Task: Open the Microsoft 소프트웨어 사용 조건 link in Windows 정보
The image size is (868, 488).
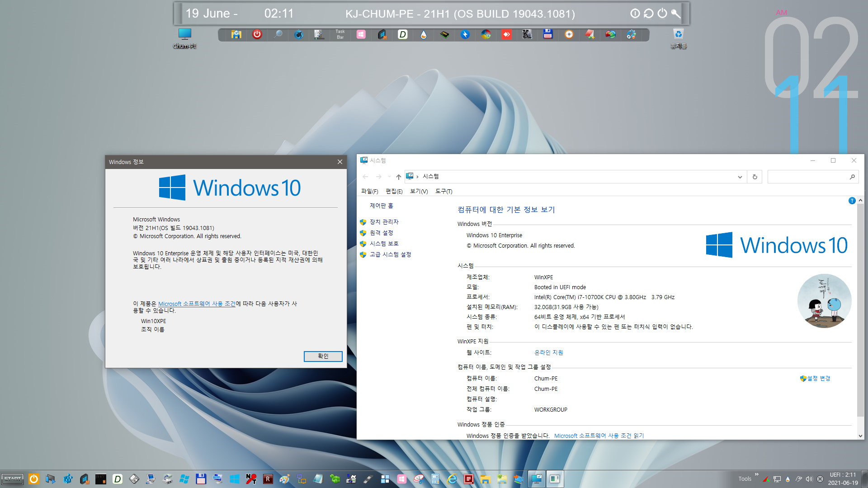Action: [x=197, y=304]
